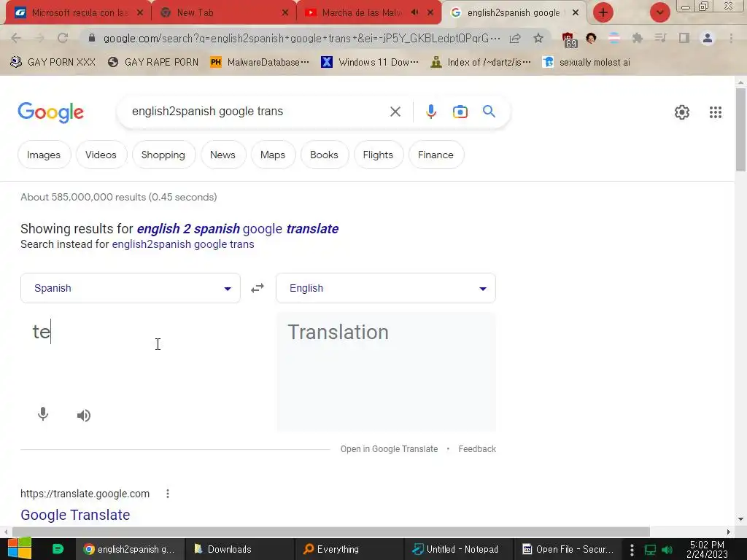Screen dimensions: 747x560
Task: Open network icon in system tray
Action: (650, 550)
